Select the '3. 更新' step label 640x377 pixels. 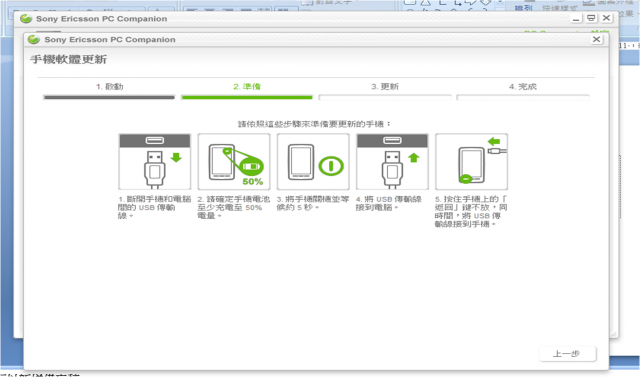[x=385, y=86]
